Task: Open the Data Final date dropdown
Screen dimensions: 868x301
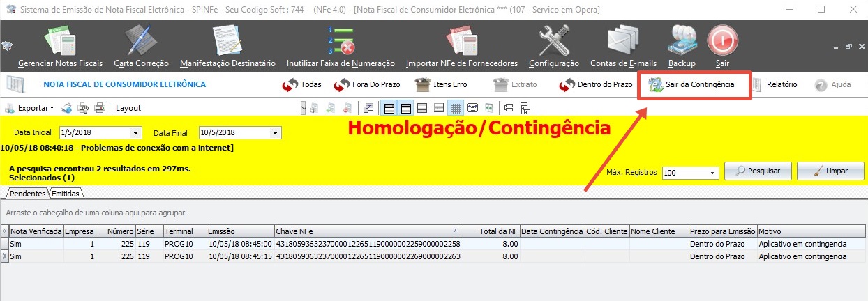Action: click(275, 132)
